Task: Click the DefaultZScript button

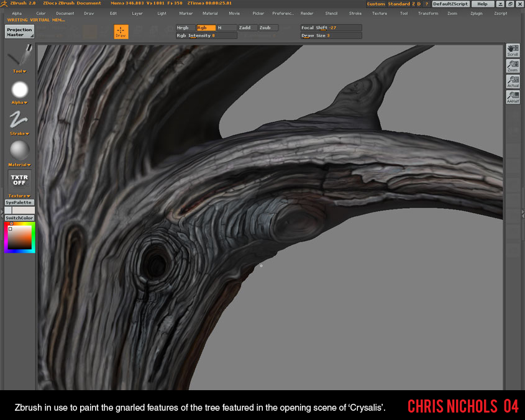Action: pos(450,4)
